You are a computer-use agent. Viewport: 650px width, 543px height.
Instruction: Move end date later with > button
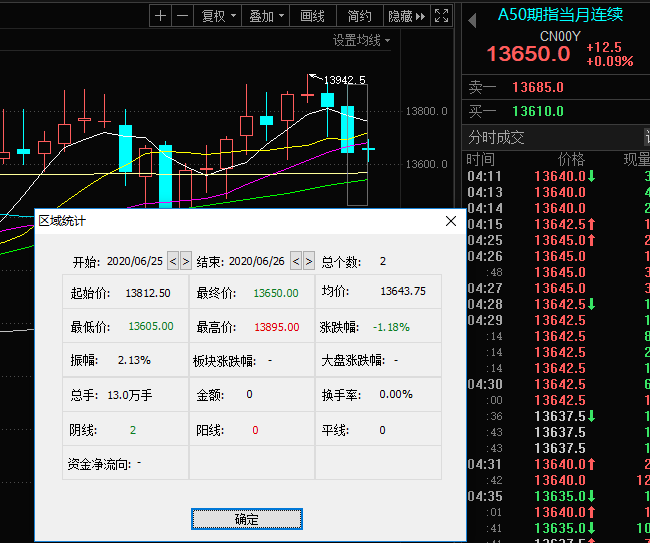[x=309, y=261]
